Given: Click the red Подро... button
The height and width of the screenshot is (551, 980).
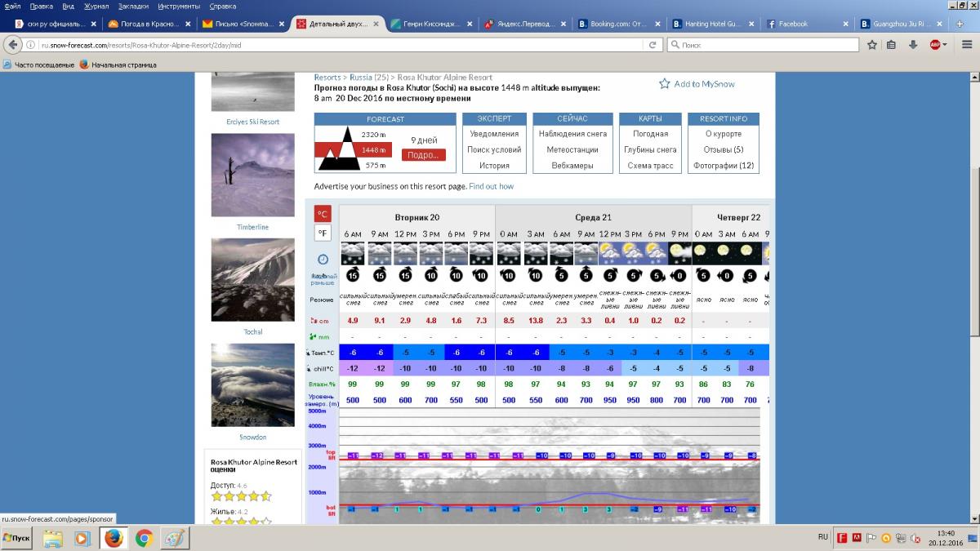Looking at the screenshot, I should pyautogui.click(x=423, y=155).
